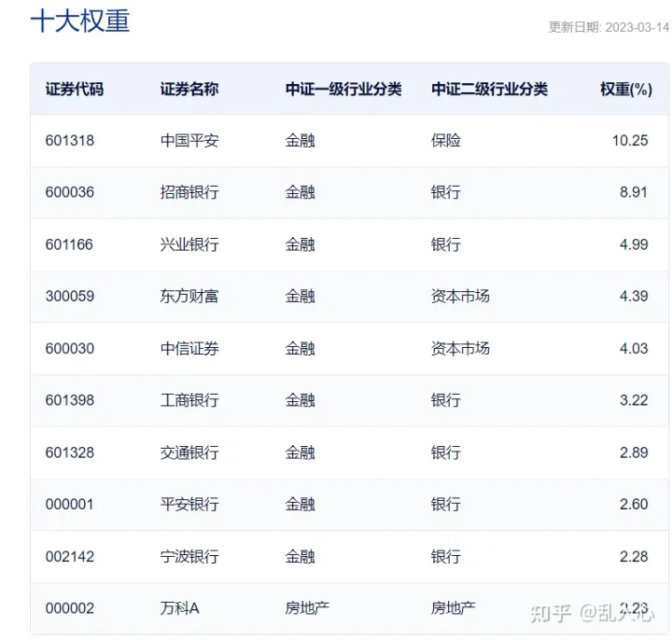This screenshot has height=640, width=672.
Task: Click the weight value 10.25
Action: click(x=630, y=141)
